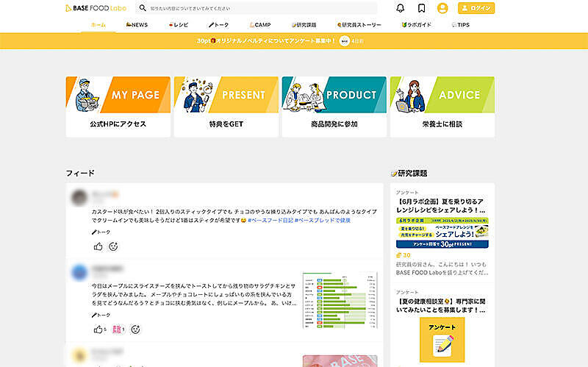Open the PRESENT 特典をGET card
This screenshot has width=588, height=367.
[226, 107]
